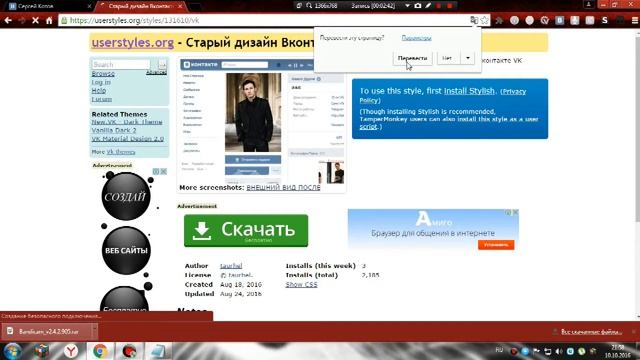The width and height of the screenshot is (640, 360).
Task: Open the translate popup options link
Action: 416,38
